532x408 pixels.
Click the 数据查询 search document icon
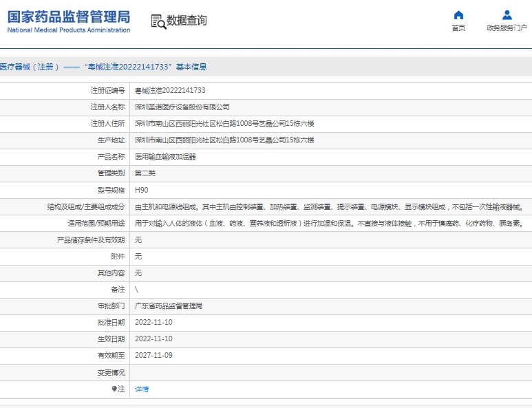[158, 22]
